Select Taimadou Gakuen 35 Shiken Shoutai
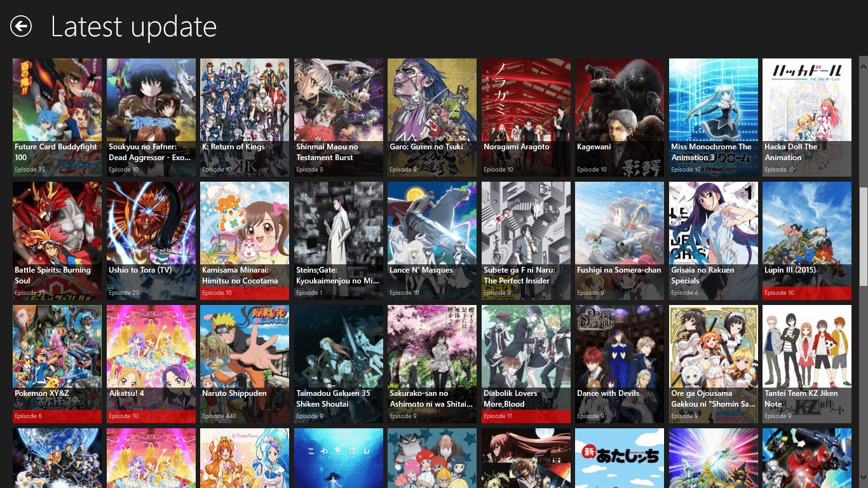This screenshot has width=868, height=488. pos(339,364)
